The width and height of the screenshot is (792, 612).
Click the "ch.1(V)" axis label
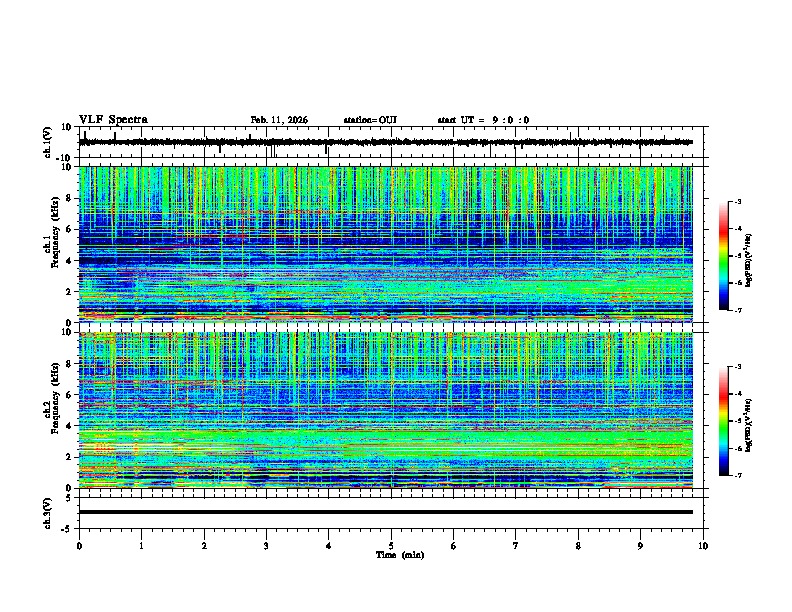click(x=48, y=142)
